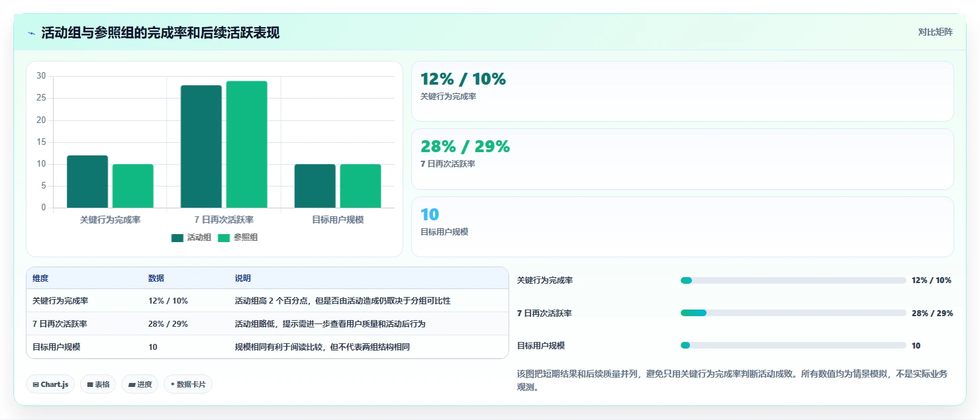Click the footnote paragraph starting 该图把短期结果
The width and height of the screenshot is (980, 420).
click(x=732, y=380)
